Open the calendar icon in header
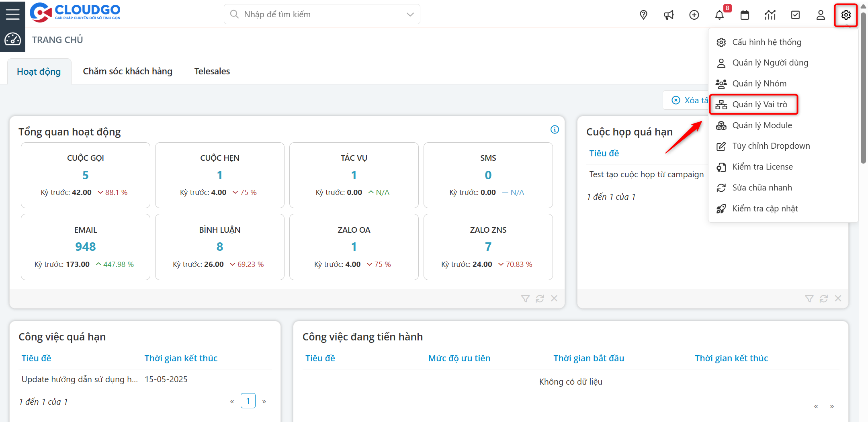The height and width of the screenshot is (422, 868). click(x=745, y=15)
